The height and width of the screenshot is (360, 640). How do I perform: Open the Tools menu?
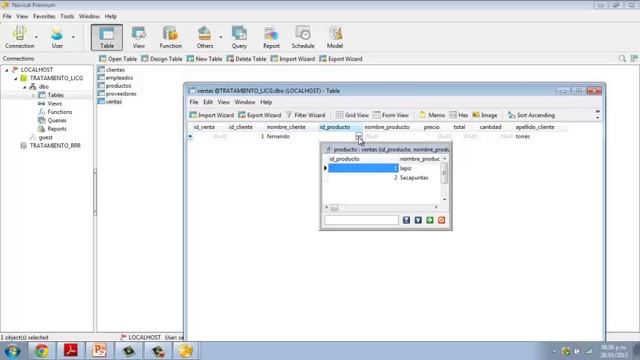pyautogui.click(x=67, y=16)
